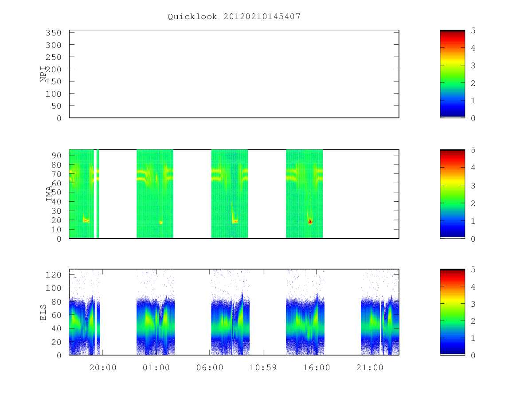Click the 3 label on NPI colorbar
This screenshot has height=399, width=532.
(x=473, y=66)
